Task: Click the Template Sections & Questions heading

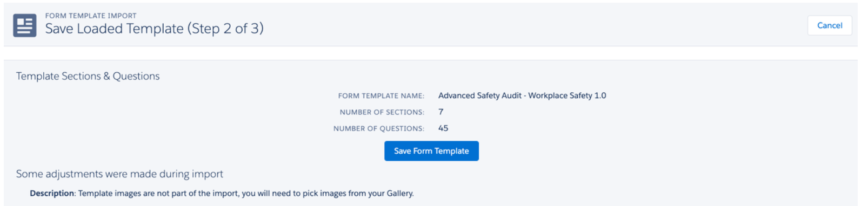Action: pos(88,76)
